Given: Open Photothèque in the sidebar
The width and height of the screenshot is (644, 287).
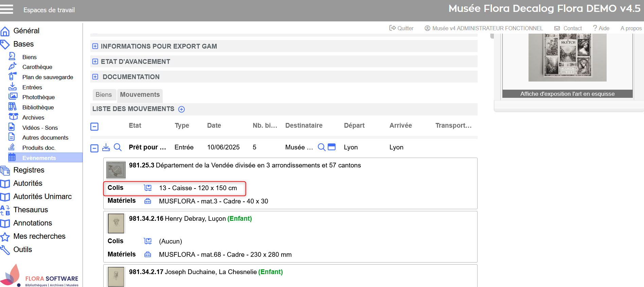Looking at the screenshot, I should click(38, 97).
